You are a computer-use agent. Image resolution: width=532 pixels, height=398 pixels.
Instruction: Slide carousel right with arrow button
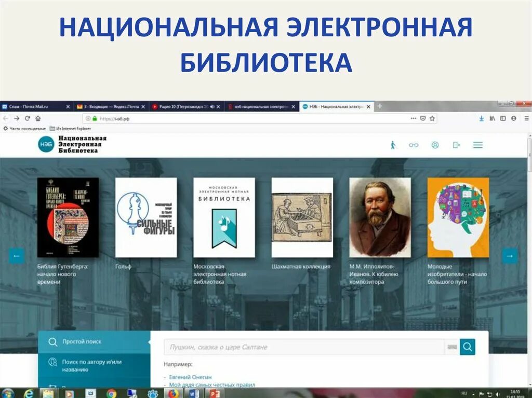(x=510, y=256)
